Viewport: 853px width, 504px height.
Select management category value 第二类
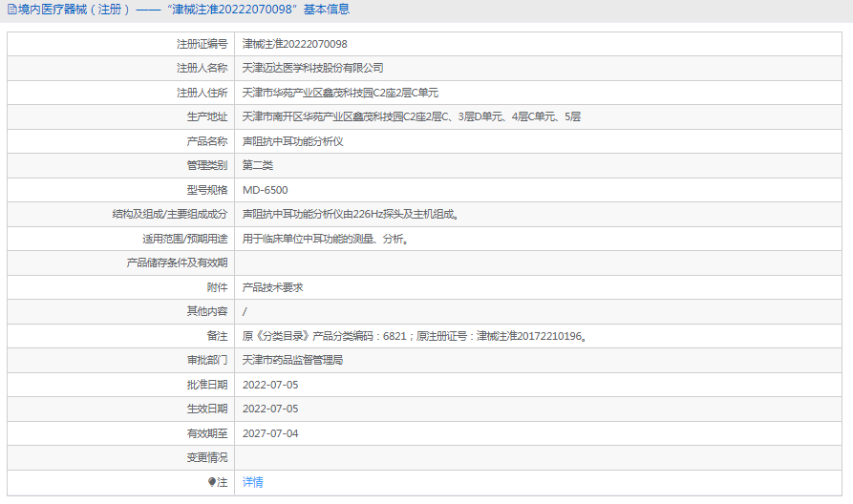257,165
